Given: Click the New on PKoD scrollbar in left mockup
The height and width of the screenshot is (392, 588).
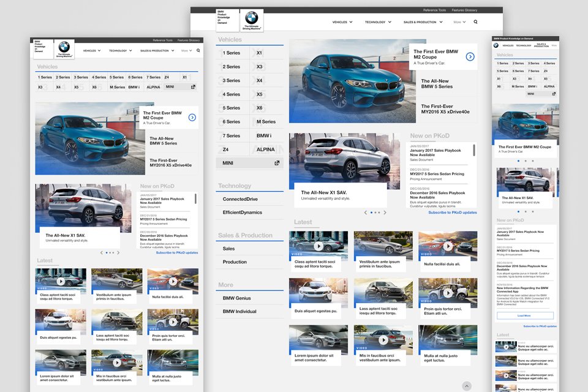Looking at the screenshot, I should point(196,199).
